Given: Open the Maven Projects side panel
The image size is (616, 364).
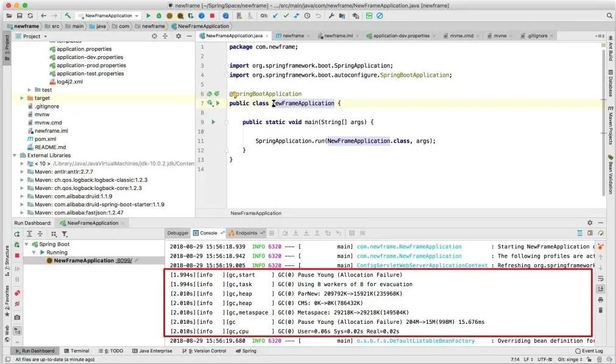Looking at the screenshot, I should (x=611, y=125).
